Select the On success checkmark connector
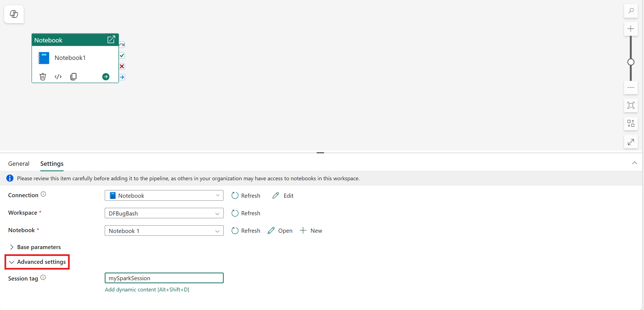 [122, 55]
